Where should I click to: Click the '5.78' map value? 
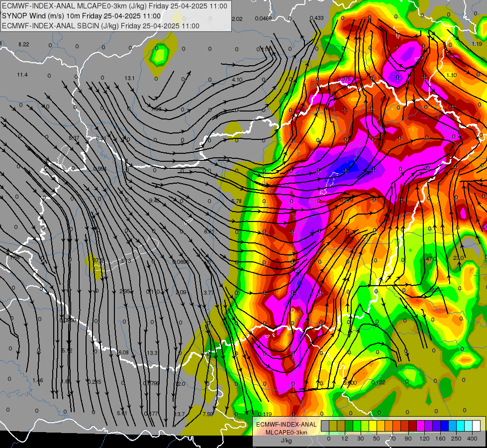tap(237, 201)
